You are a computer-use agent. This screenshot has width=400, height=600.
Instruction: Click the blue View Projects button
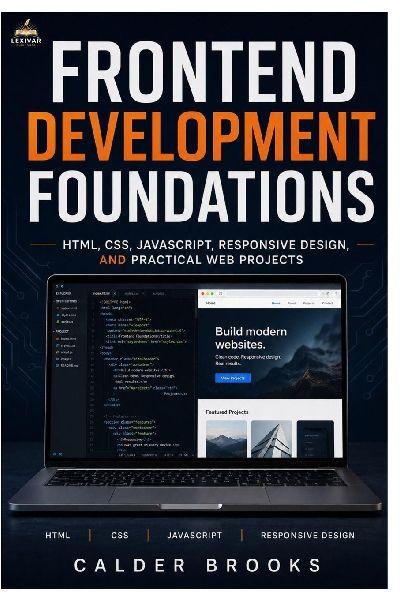pyautogui.click(x=233, y=378)
